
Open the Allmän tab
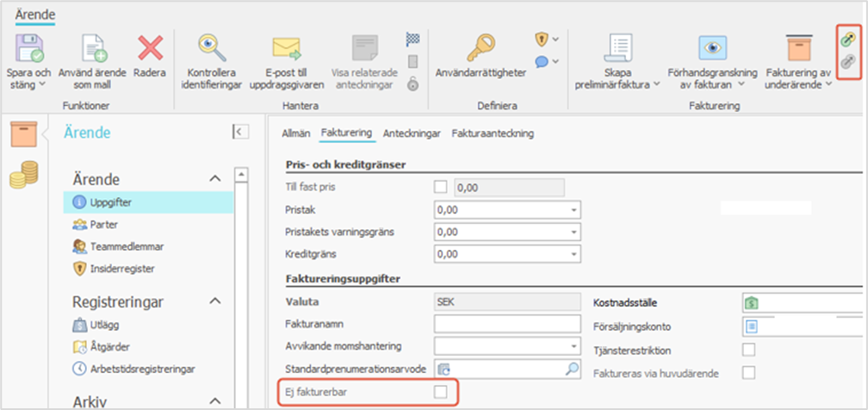point(295,134)
